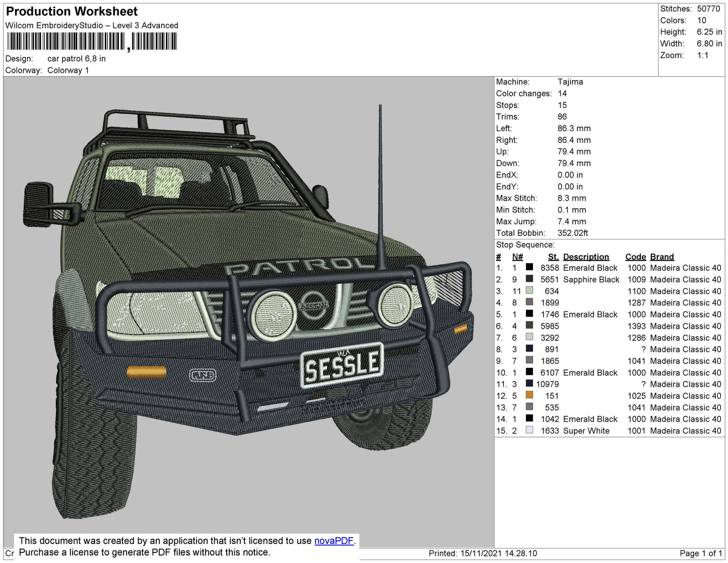
Task: Click the N# column header
Action: coord(517,257)
